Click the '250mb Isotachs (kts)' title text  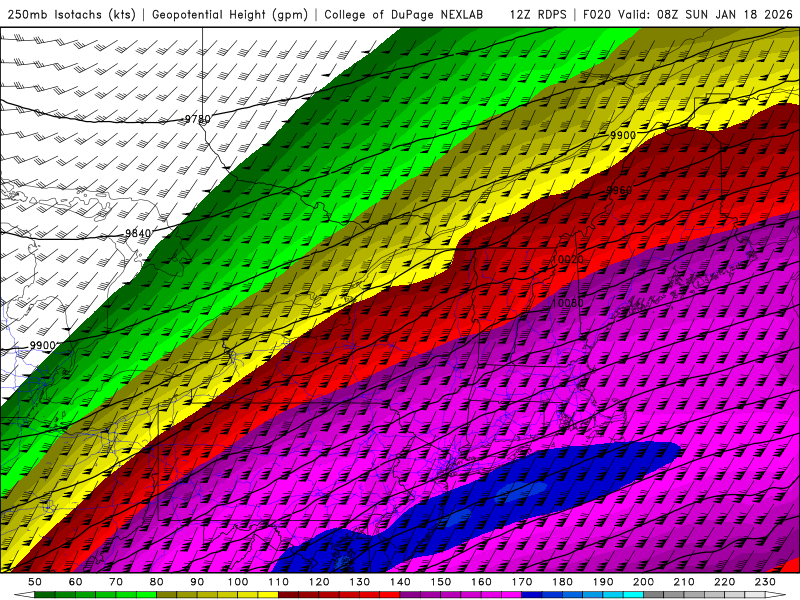tap(71, 15)
